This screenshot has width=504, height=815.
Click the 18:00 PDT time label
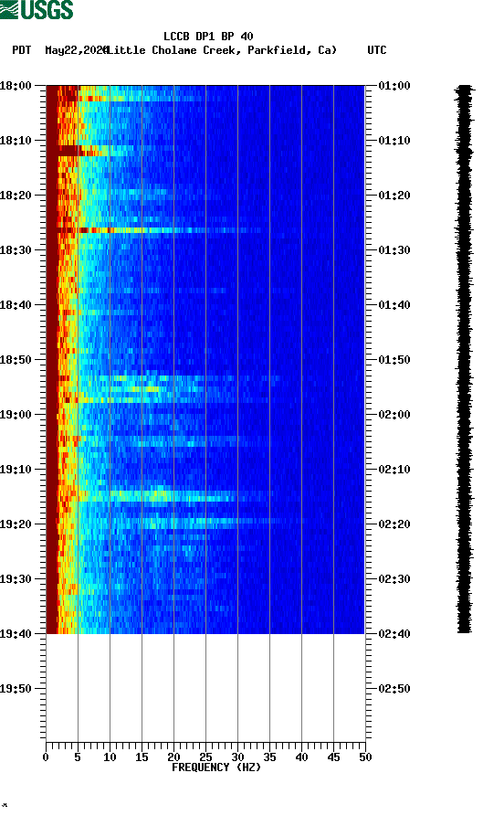(x=16, y=85)
